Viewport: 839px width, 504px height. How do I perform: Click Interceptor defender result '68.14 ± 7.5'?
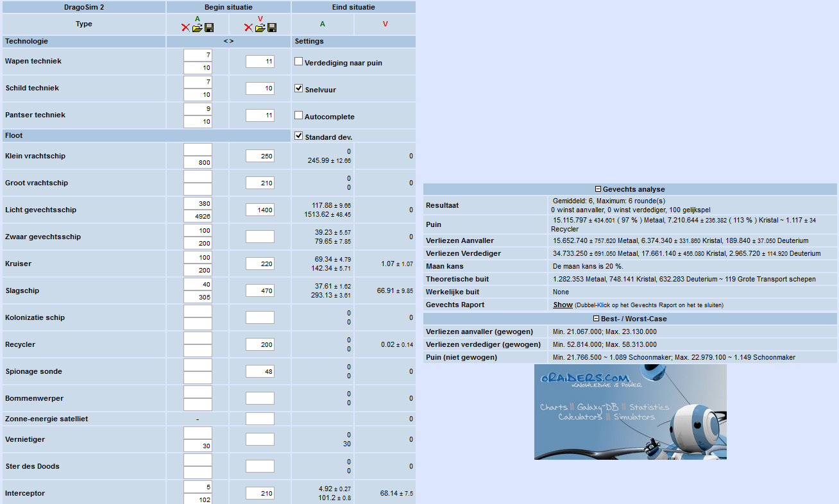tap(396, 494)
